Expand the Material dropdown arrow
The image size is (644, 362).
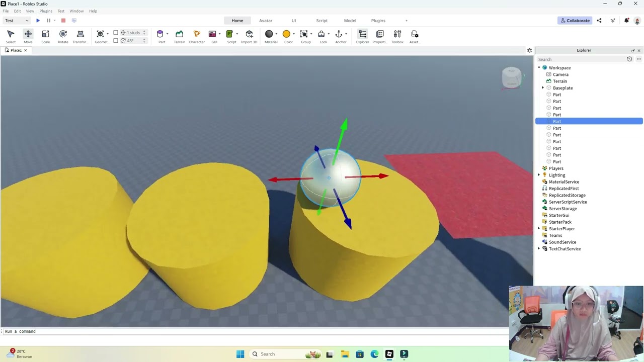click(276, 34)
